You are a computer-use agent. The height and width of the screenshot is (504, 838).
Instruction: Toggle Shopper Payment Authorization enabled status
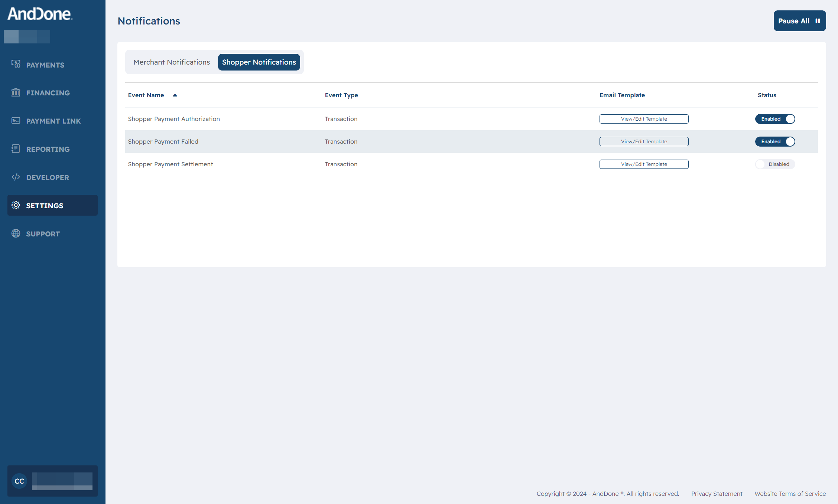(x=775, y=118)
